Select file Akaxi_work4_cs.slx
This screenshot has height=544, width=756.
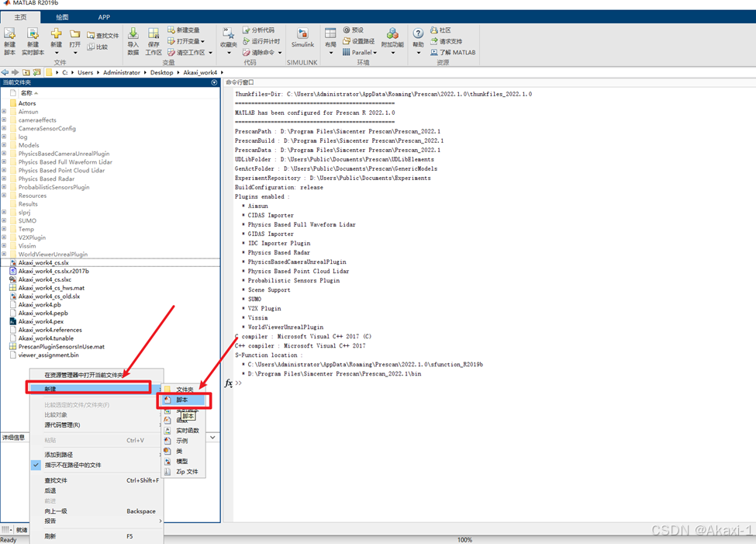(43, 262)
